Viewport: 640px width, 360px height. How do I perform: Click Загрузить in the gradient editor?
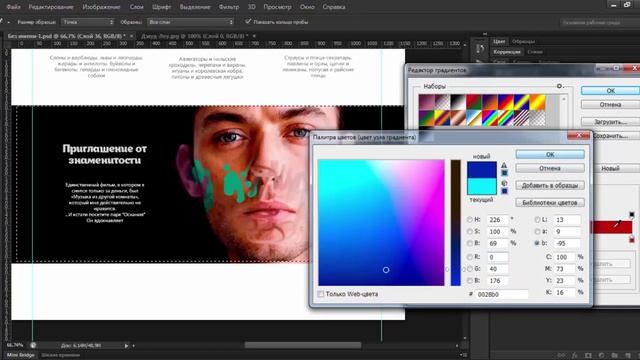(x=611, y=122)
